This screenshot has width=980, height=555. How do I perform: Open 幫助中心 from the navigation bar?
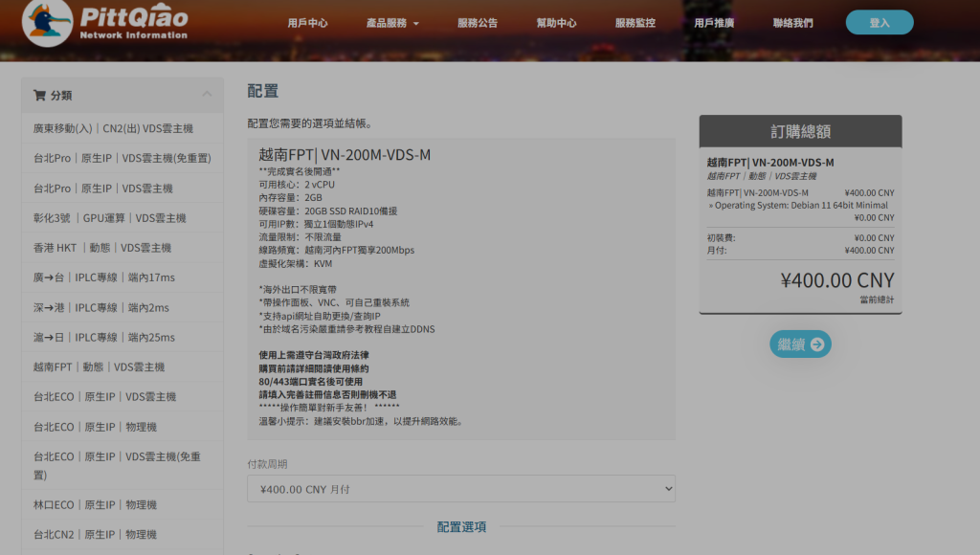click(x=556, y=23)
